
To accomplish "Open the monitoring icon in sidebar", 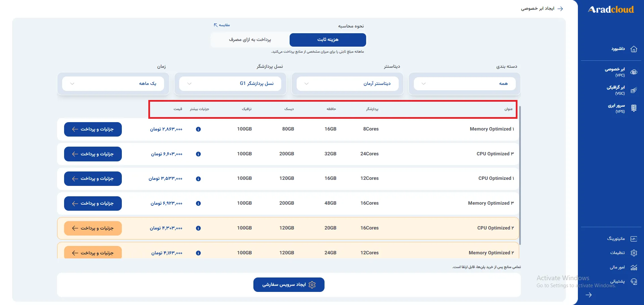I will point(634,239).
